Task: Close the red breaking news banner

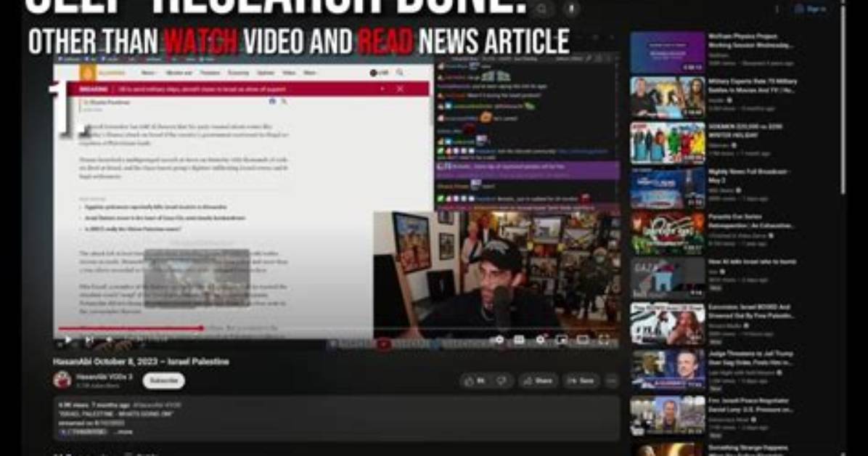Action: click(400, 89)
